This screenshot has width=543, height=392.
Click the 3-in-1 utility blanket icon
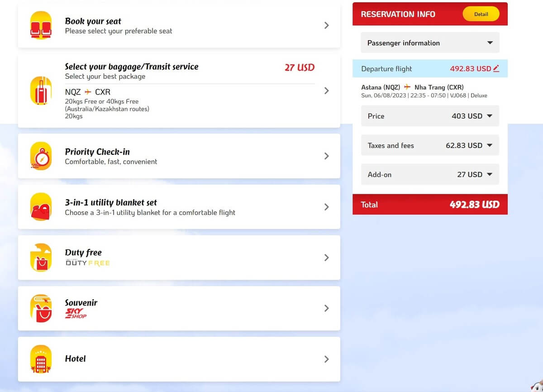pos(41,207)
